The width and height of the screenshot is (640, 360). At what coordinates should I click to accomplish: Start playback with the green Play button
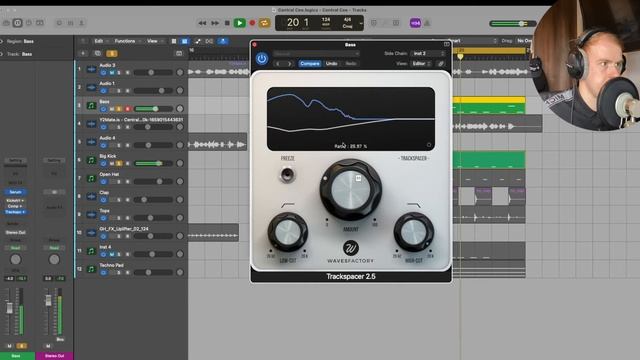click(240, 23)
